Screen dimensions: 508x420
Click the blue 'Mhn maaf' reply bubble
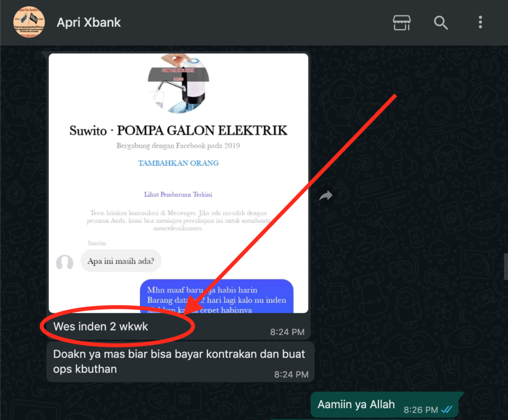point(216,296)
